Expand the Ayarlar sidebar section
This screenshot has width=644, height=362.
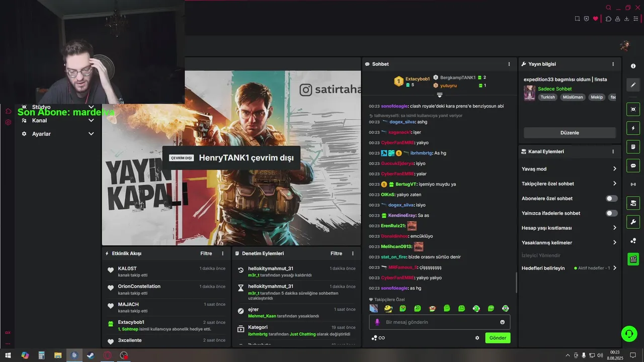91,134
